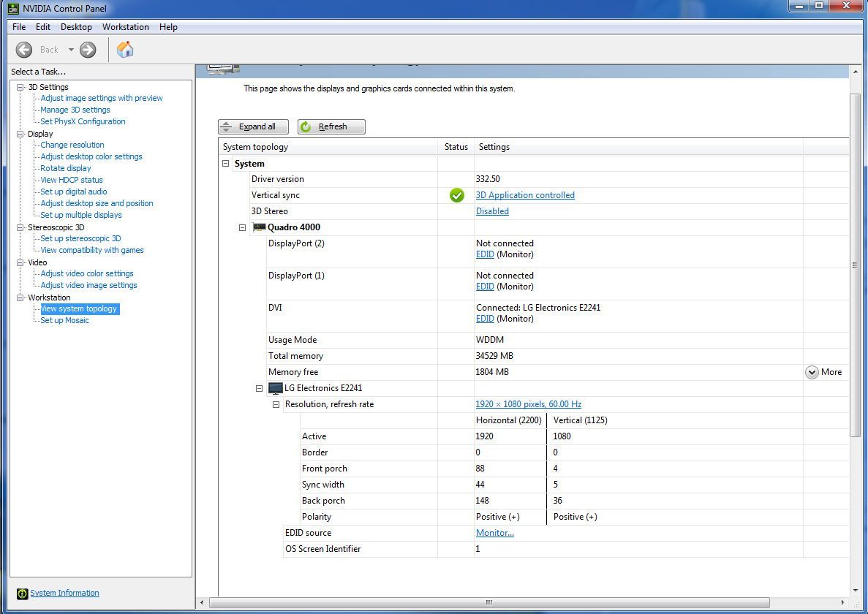Open the Back history dropdown arrow

71,50
